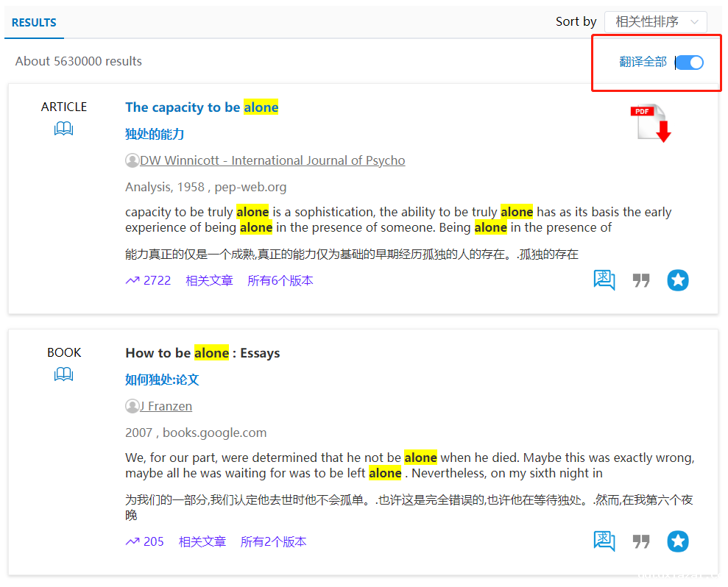Open the Sort by 相关性排序 dropdown
The image size is (728, 587).
pyautogui.click(x=655, y=22)
